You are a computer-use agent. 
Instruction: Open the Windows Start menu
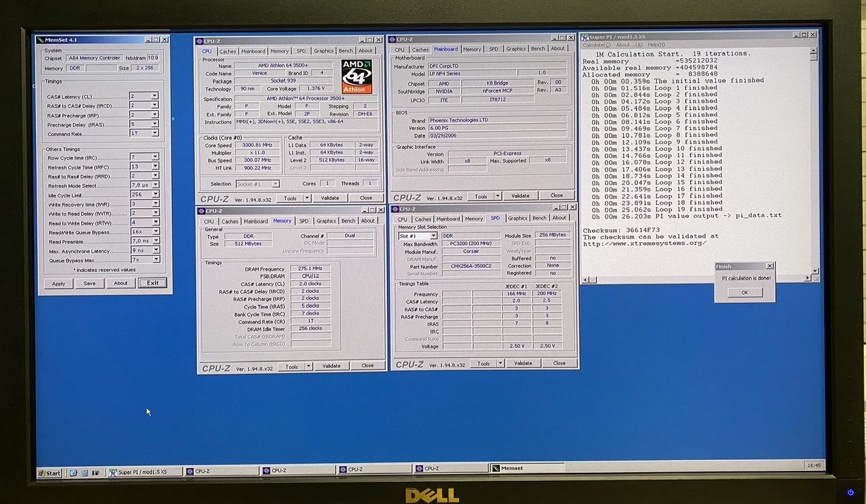[x=49, y=473]
